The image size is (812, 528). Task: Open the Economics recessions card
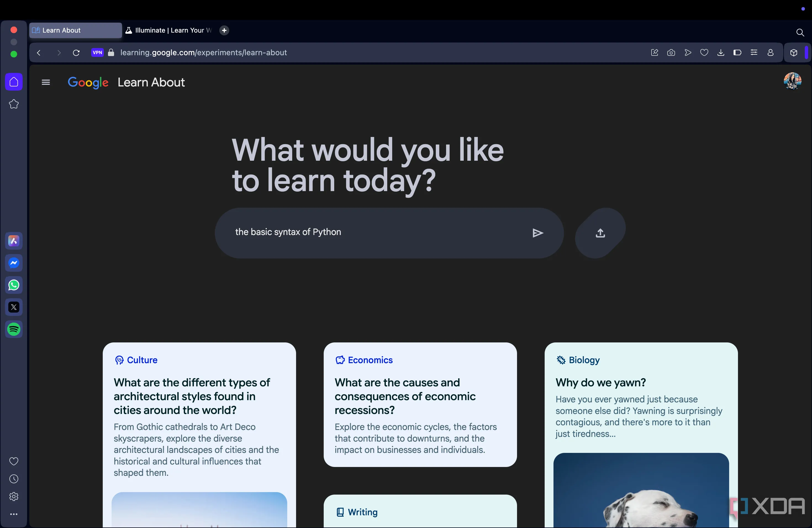pos(420,405)
